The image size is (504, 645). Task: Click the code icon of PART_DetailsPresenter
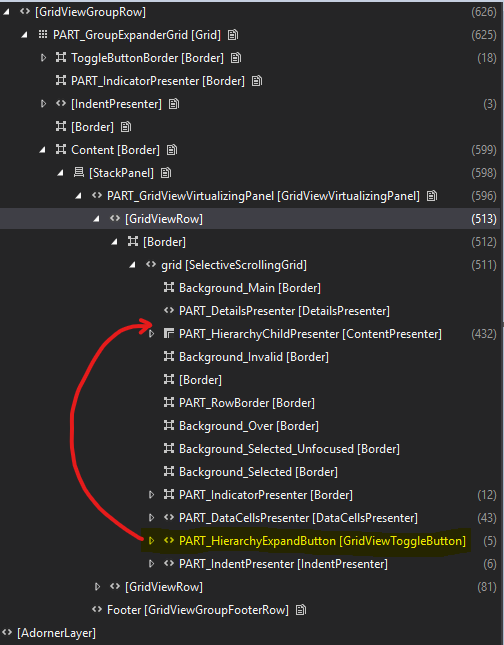pyautogui.click(x=169, y=311)
